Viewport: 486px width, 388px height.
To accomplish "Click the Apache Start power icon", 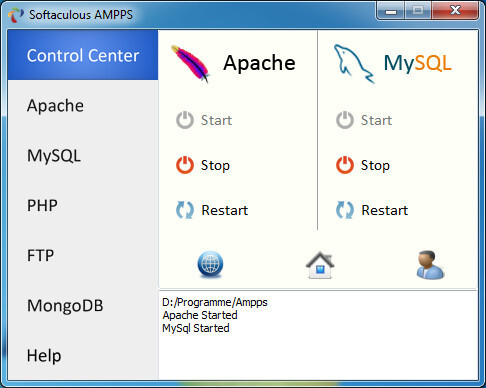I will click(x=185, y=120).
